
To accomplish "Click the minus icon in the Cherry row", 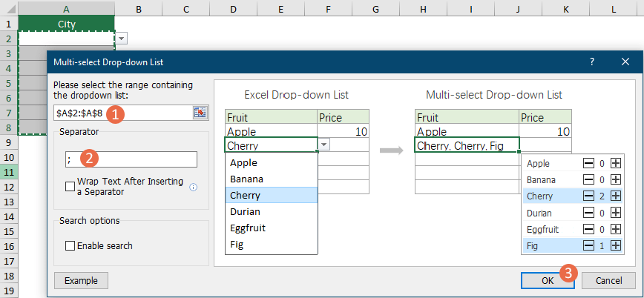I will pos(588,196).
